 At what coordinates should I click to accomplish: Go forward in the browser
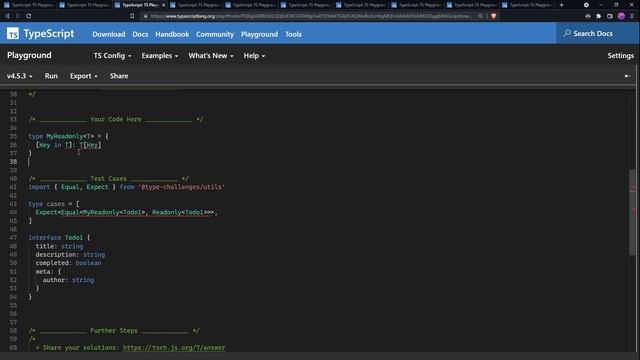coord(18,16)
